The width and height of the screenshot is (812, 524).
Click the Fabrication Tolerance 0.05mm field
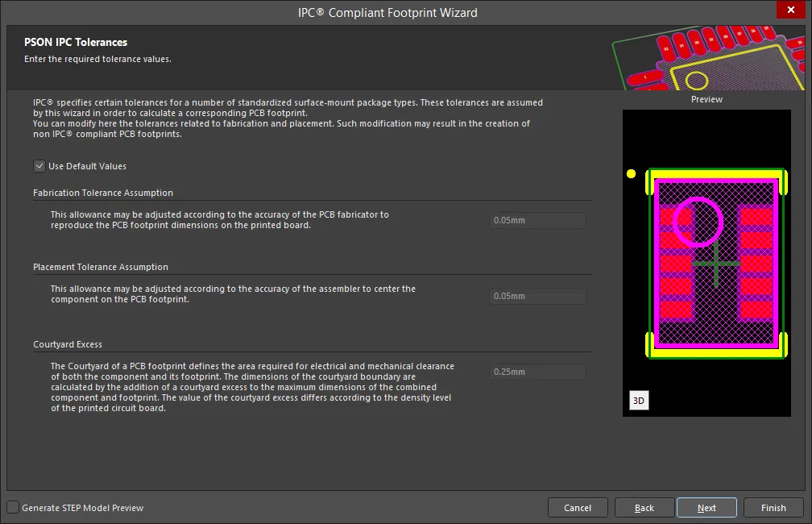pos(537,220)
